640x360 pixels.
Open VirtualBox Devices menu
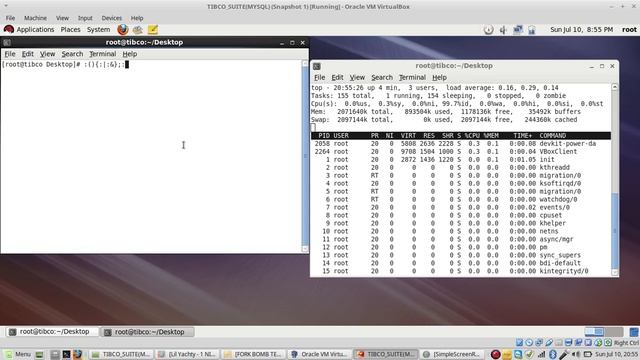pos(111,18)
